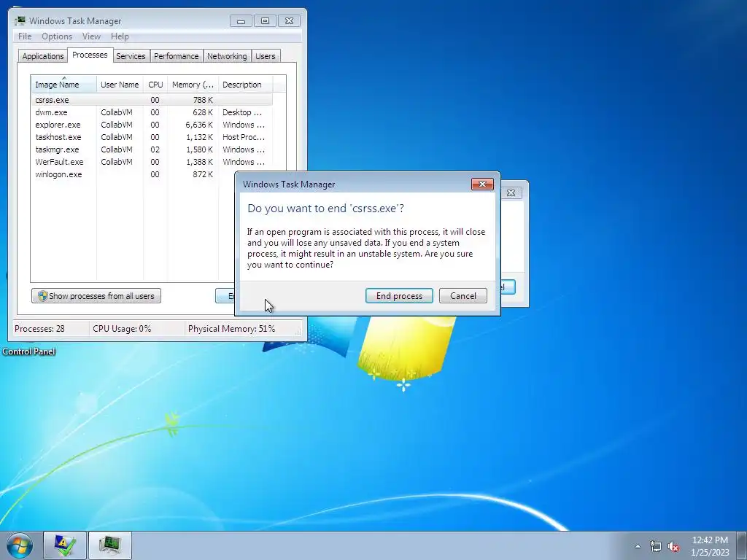Open the Windows Start menu orb
This screenshot has height=560, width=747.
click(x=20, y=545)
